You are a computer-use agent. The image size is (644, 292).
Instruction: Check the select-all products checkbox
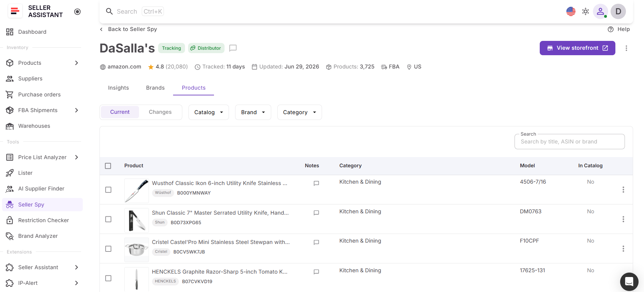(x=108, y=166)
